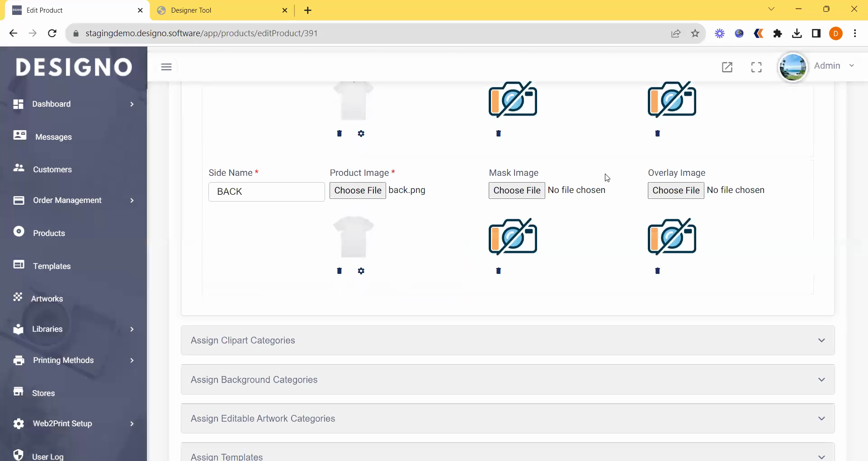868x461 pixels.
Task: Expand Assign Clipart Categories section
Action: [x=507, y=340]
